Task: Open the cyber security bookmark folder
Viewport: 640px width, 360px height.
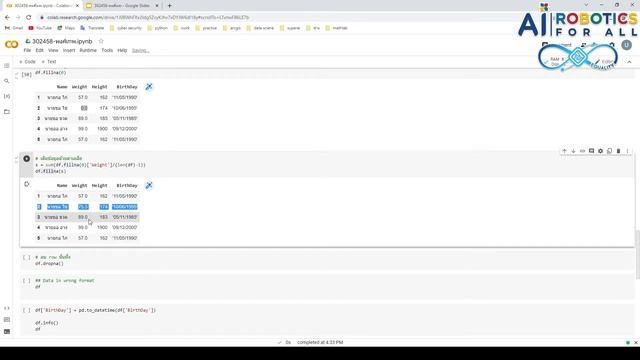Action: point(126,28)
